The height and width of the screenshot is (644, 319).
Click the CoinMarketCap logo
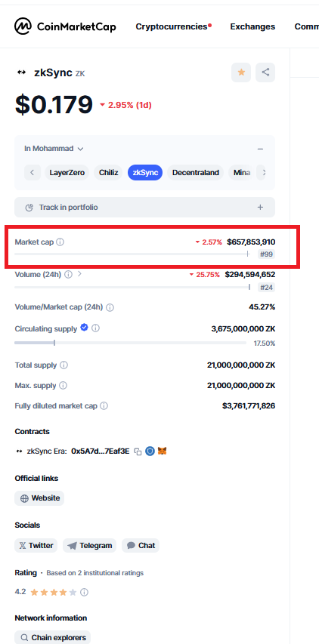click(65, 26)
